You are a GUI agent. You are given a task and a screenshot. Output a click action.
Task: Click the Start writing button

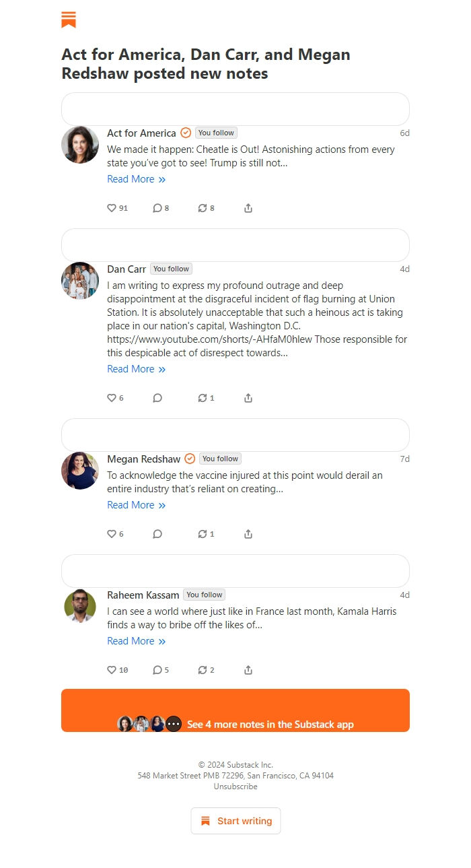[235, 821]
